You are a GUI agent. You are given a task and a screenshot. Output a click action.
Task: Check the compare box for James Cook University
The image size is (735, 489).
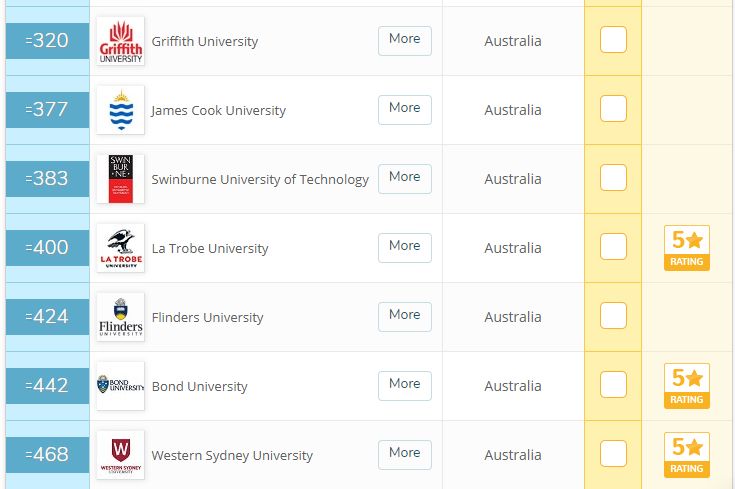pyautogui.click(x=613, y=109)
